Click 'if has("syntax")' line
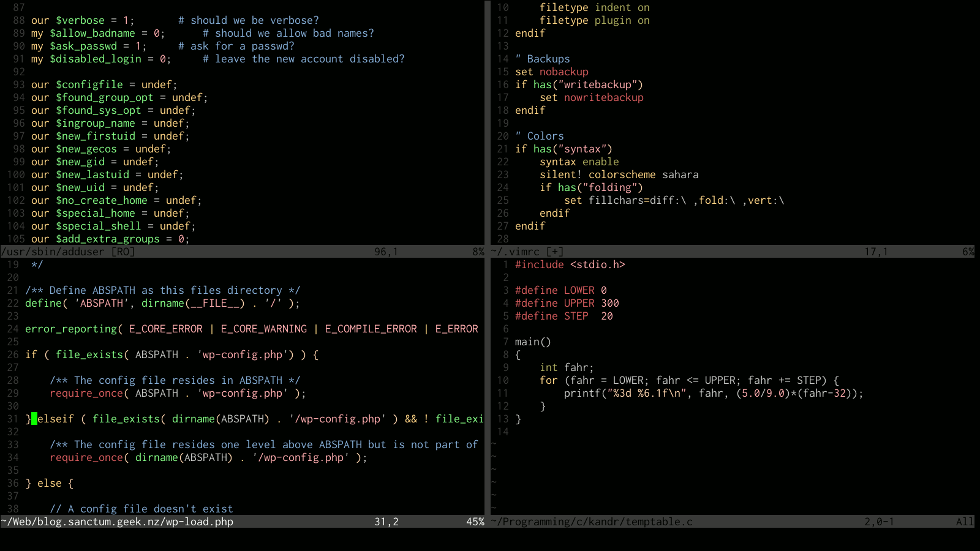This screenshot has height=551, width=980. click(563, 149)
